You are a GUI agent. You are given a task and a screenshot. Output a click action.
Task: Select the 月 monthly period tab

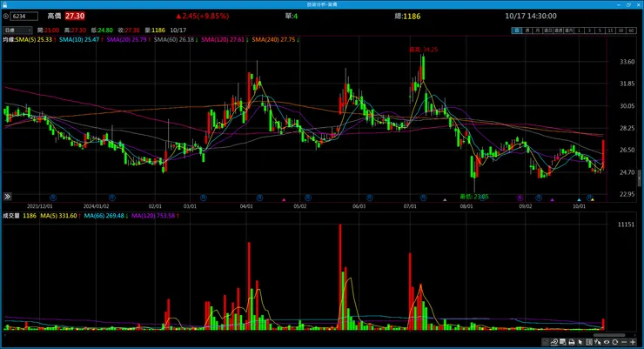pyautogui.click(x=538, y=30)
